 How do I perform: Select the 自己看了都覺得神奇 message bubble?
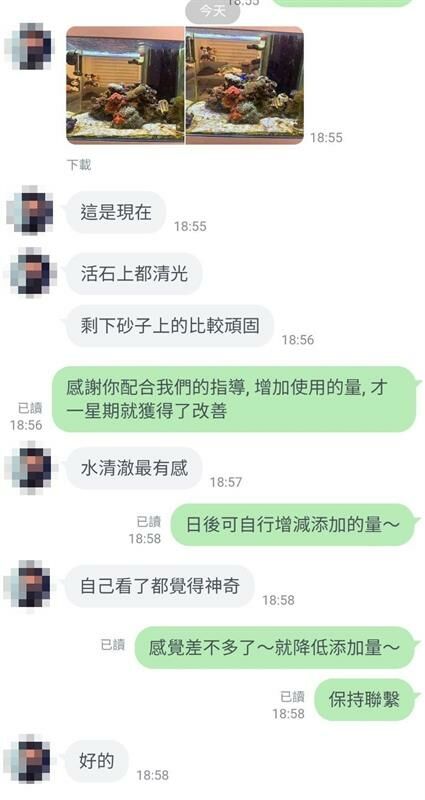click(x=160, y=586)
